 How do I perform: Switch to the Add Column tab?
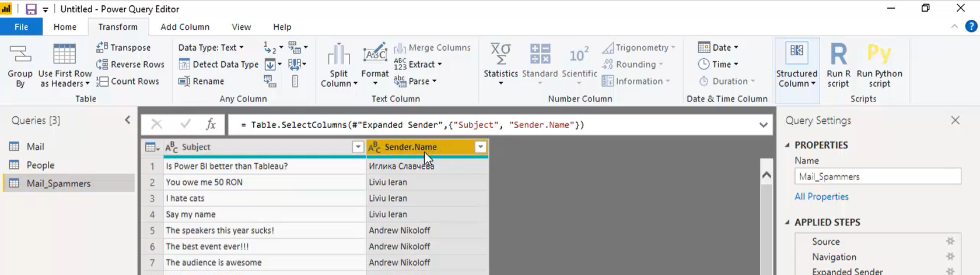pos(185,27)
